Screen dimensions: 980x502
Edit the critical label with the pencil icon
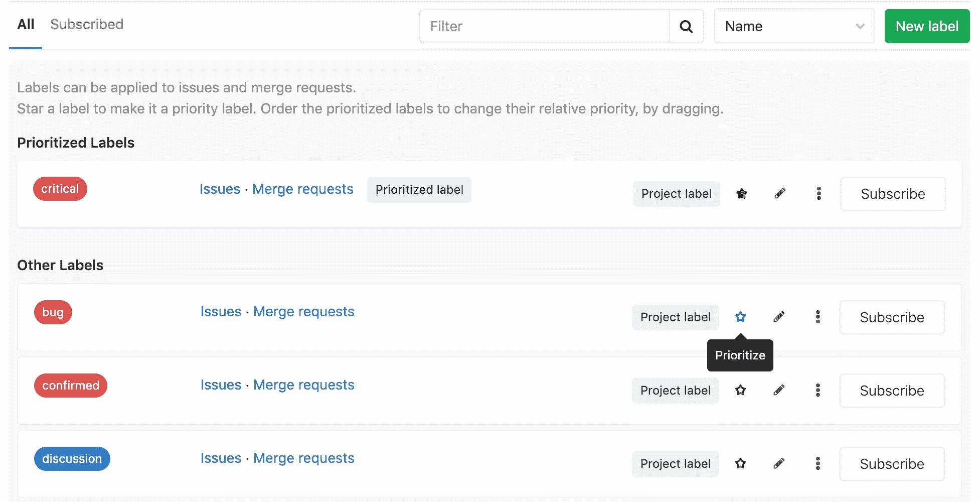click(x=779, y=194)
